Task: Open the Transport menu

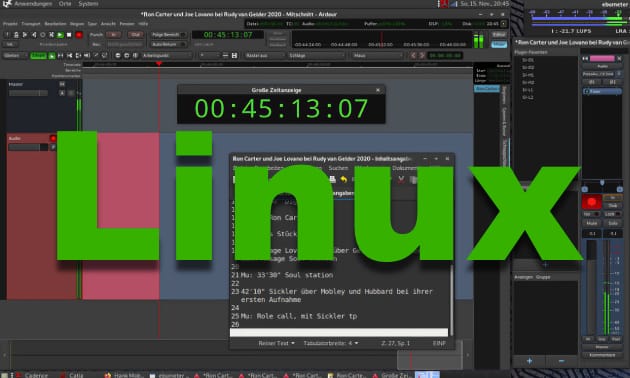Action: [x=31, y=24]
